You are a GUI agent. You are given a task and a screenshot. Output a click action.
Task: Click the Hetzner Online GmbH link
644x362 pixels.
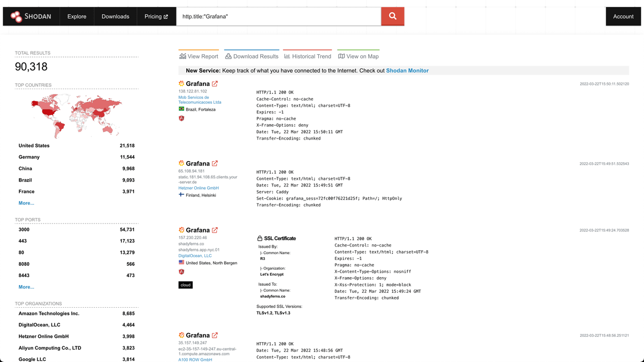pos(199,188)
